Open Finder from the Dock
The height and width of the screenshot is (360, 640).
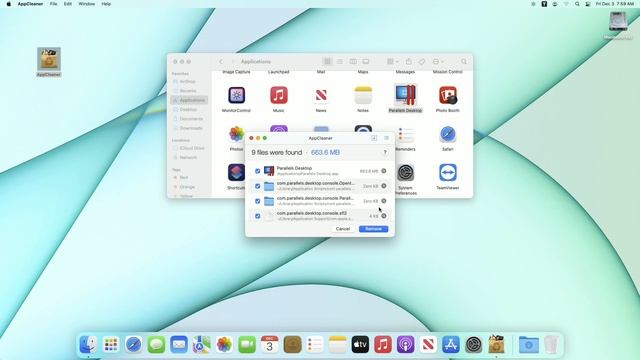coord(88,344)
